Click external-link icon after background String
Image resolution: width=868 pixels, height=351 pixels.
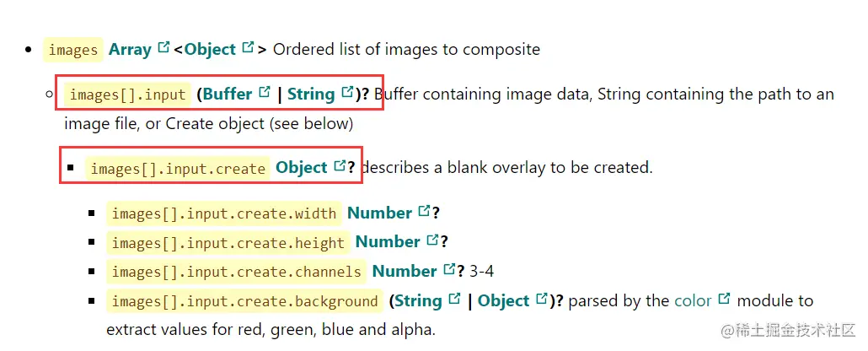(x=454, y=299)
